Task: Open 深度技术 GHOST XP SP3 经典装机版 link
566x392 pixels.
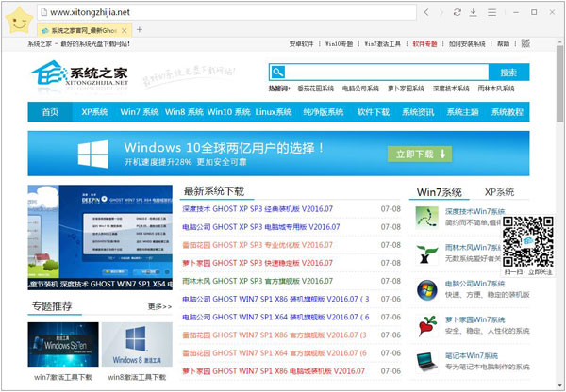Action: pyautogui.click(x=258, y=209)
